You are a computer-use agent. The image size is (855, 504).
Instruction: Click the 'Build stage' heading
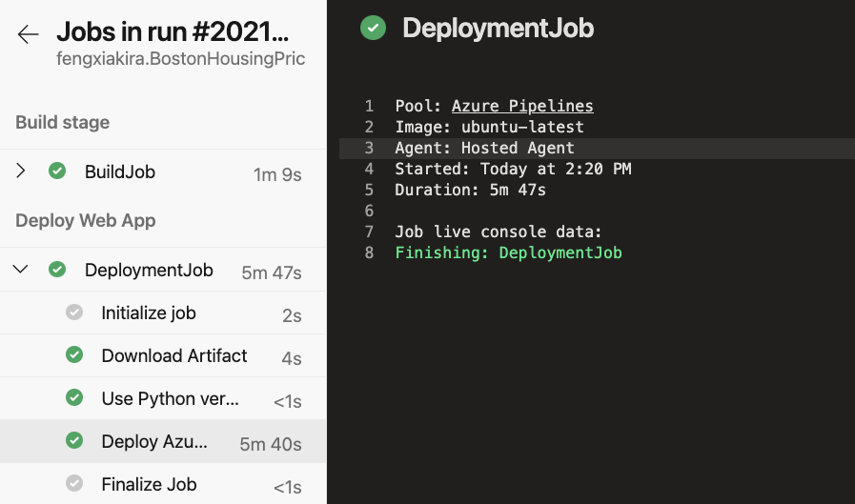[62, 123]
